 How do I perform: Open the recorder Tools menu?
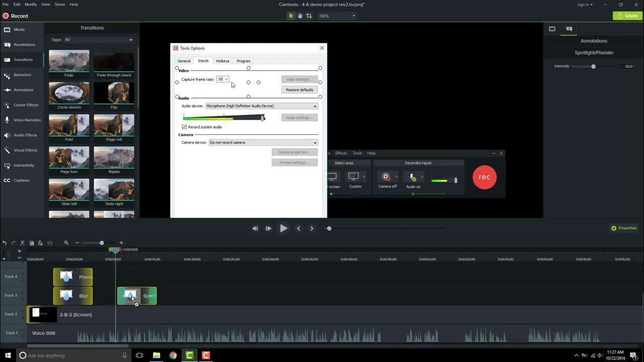[x=357, y=153]
